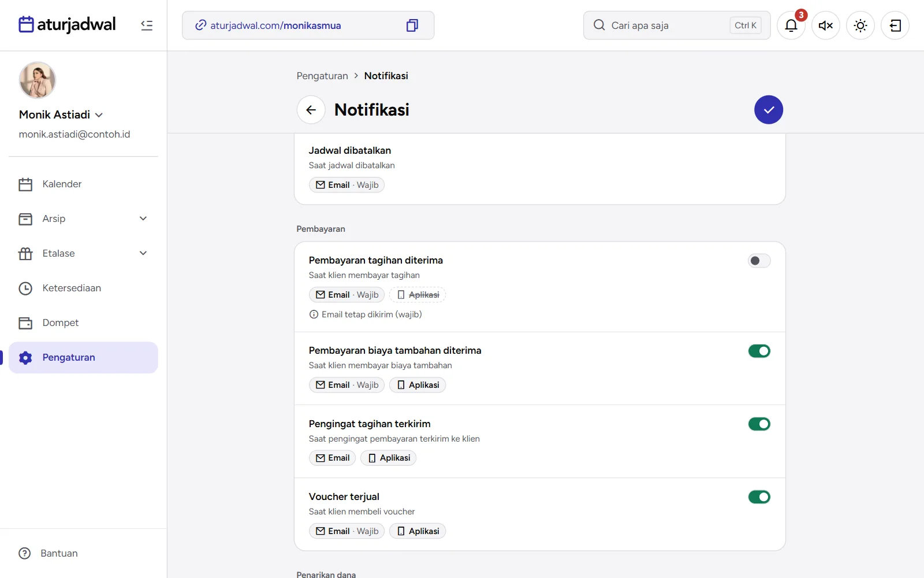Click Aplikasi chip under Voucher terjual
924x578 pixels.
pos(418,531)
